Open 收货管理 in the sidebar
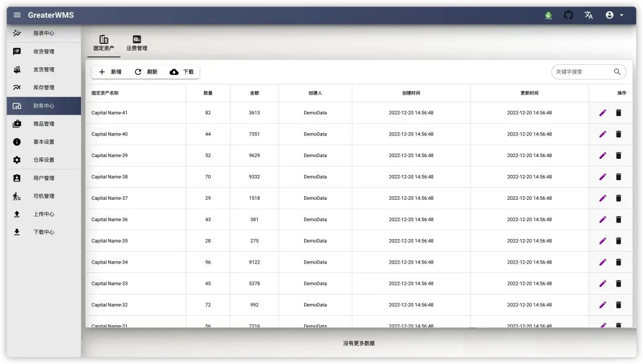 coord(44,51)
